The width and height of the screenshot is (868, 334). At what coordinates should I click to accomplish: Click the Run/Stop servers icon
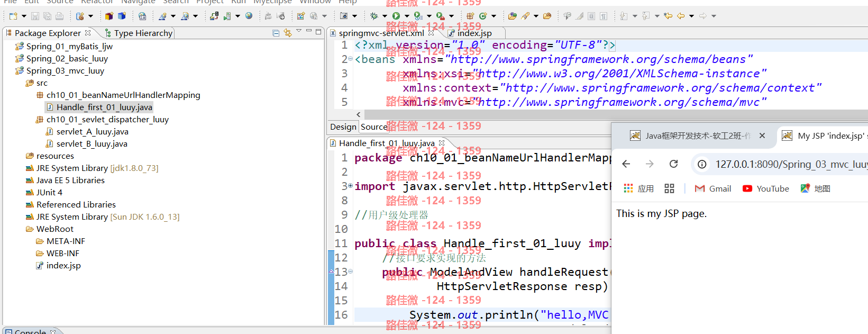pos(227,16)
